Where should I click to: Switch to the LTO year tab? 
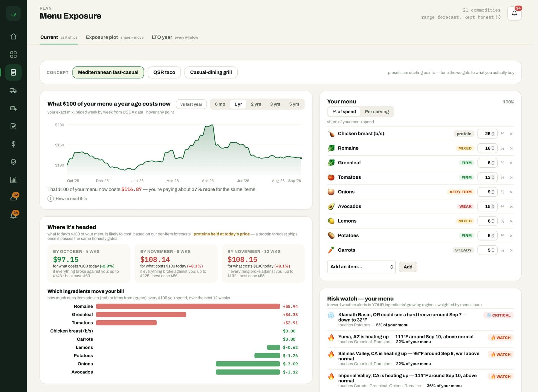[175, 37]
